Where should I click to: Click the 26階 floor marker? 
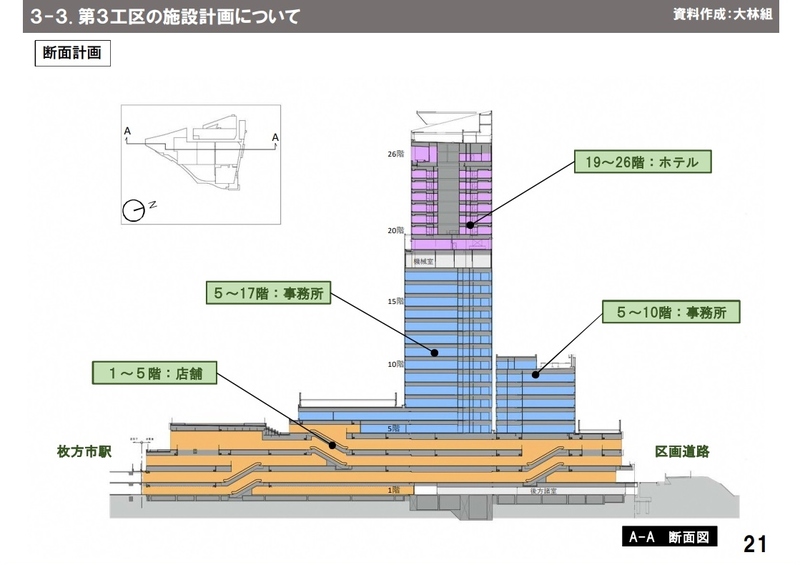[397, 154]
